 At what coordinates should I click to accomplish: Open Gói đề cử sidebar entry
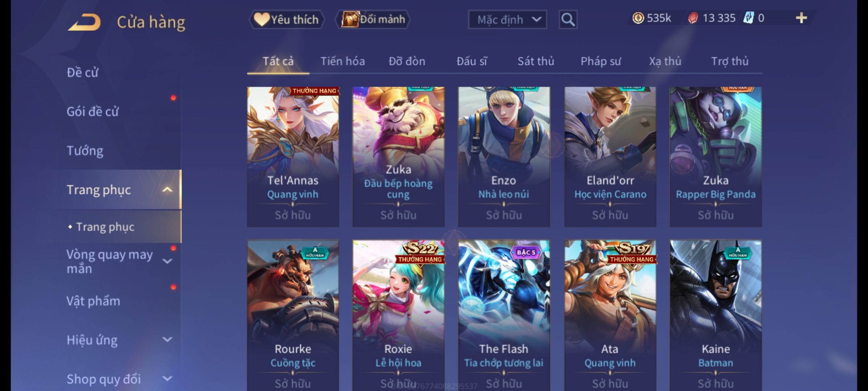tap(93, 112)
